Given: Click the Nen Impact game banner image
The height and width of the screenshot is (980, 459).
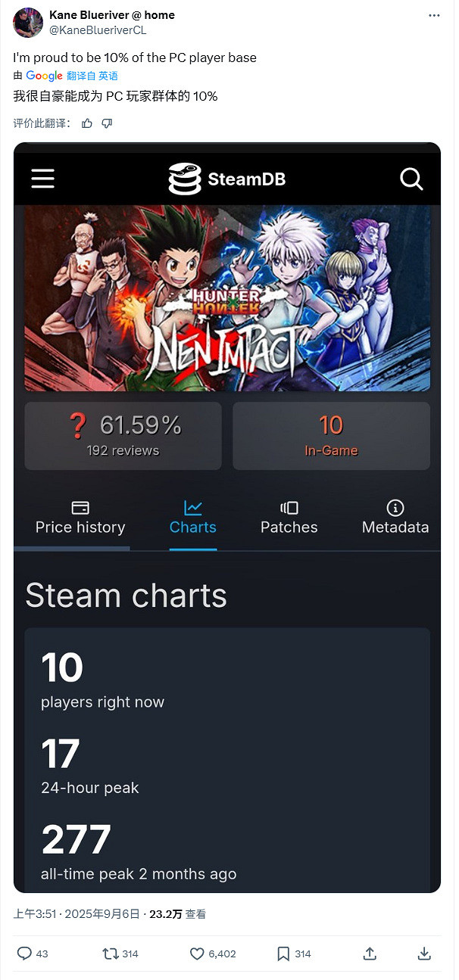Looking at the screenshot, I should click(227, 299).
